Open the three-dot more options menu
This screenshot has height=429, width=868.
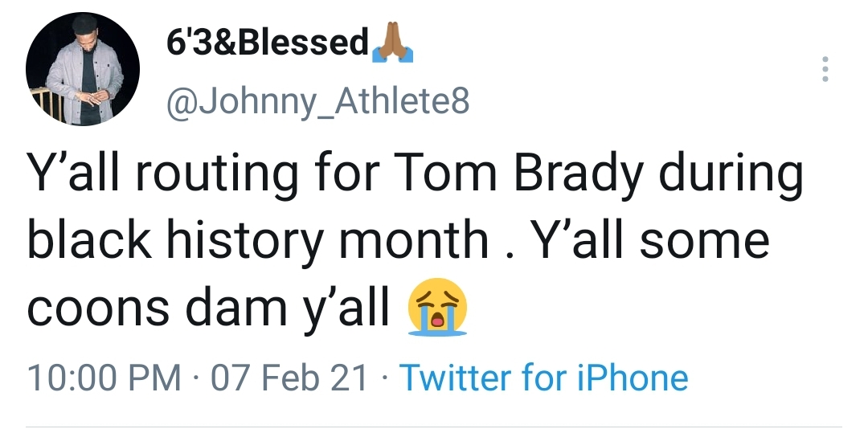tap(825, 70)
